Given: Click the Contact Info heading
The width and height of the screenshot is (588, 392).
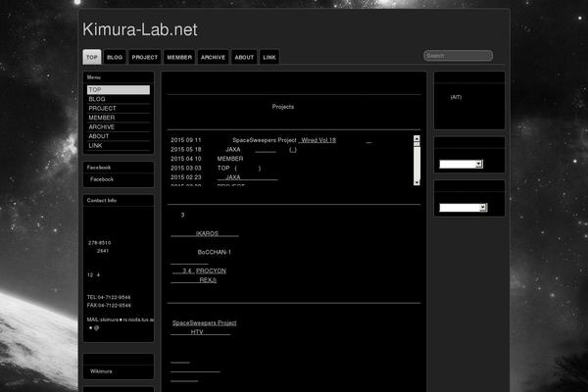Looking at the screenshot, I should [102, 201].
